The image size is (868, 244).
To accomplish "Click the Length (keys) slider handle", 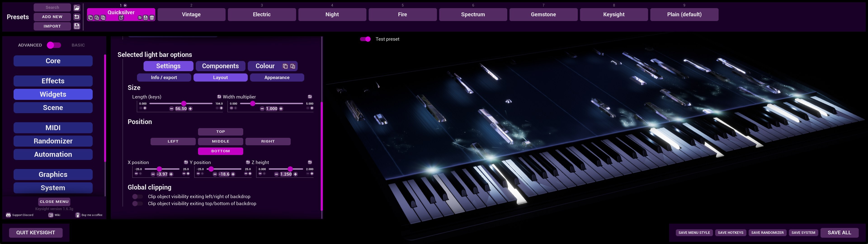I will pos(184,103).
